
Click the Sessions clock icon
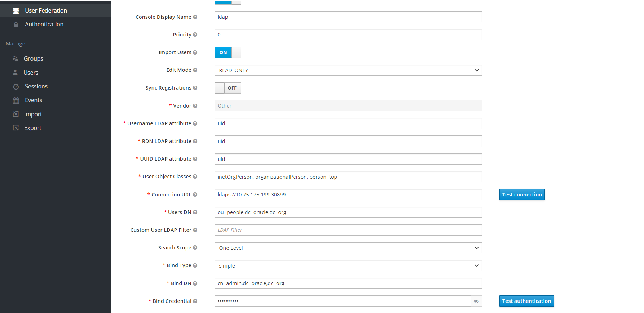(x=16, y=87)
